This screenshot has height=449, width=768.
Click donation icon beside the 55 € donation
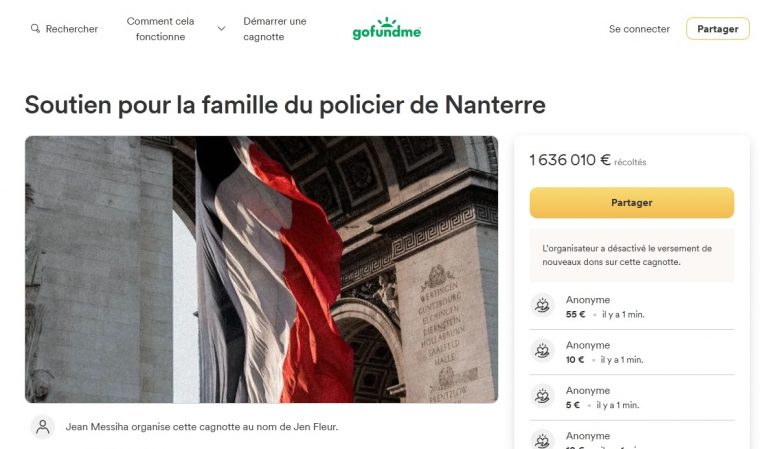tap(542, 306)
